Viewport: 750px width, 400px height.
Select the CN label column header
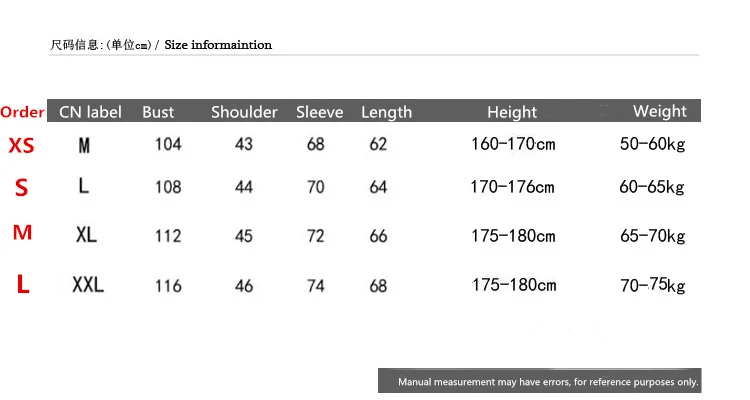pos(90,112)
